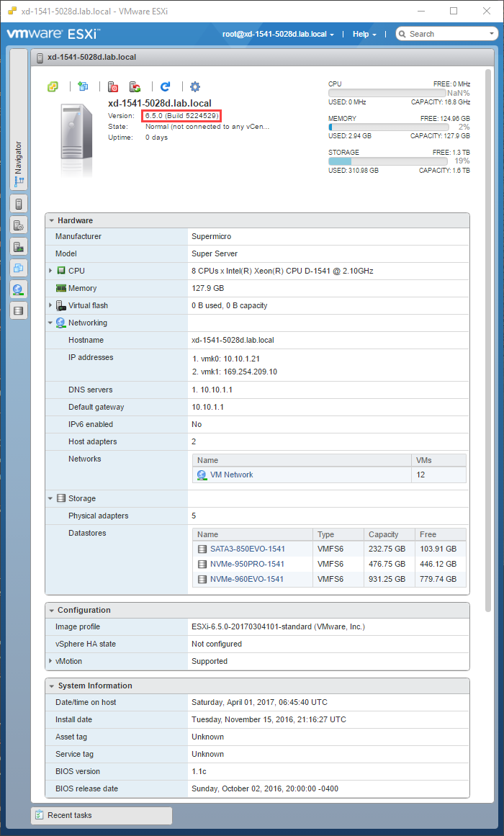Viewport: 504px width, 836px height.
Task: Open the SATA3-850EVO-1541 datastore link
Action: (x=248, y=549)
